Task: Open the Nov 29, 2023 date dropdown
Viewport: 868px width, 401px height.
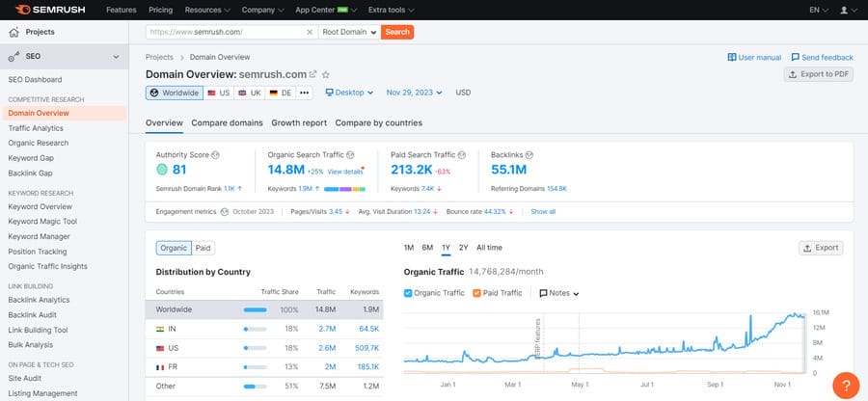Action: coord(414,93)
